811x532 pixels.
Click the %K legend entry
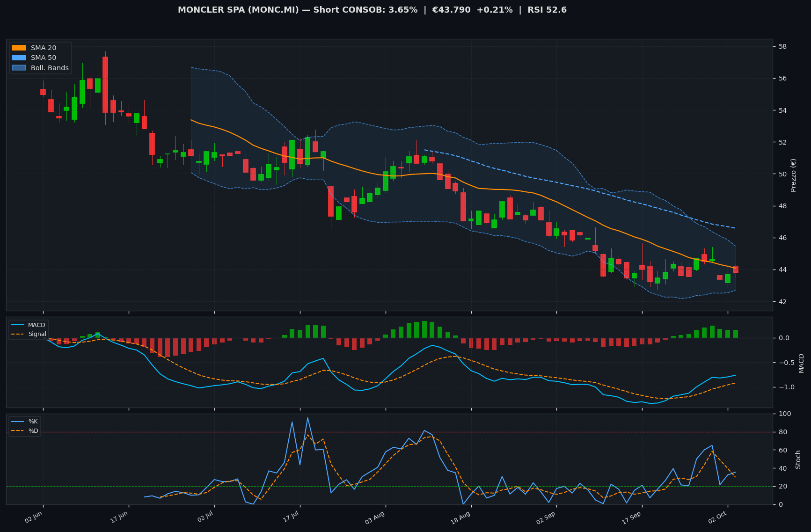point(25,422)
